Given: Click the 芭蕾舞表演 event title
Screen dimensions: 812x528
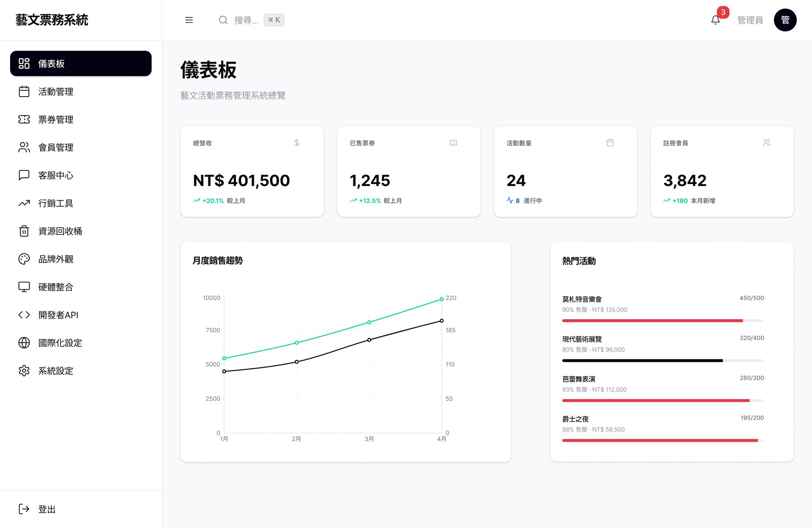Looking at the screenshot, I should click(579, 379).
